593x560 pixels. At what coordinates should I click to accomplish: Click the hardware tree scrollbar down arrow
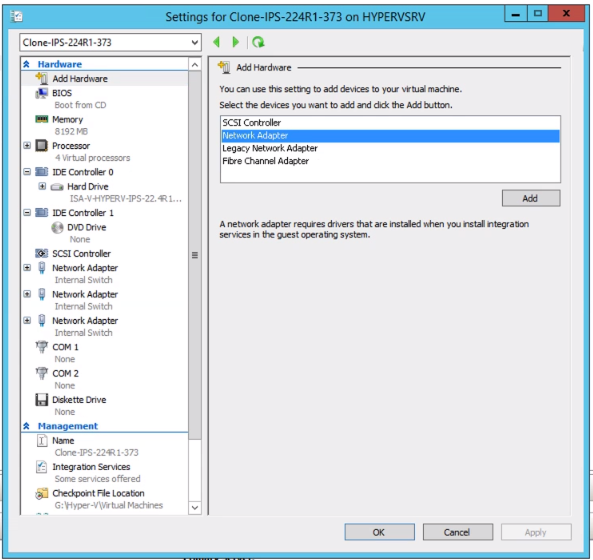(195, 507)
